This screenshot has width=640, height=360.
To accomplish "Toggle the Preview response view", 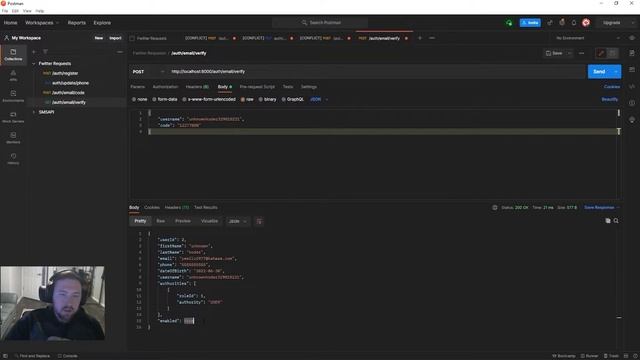I will coord(183,221).
